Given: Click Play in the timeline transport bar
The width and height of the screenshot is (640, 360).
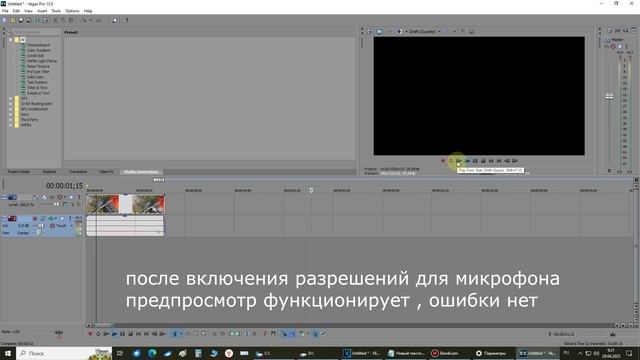Looking at the screenshot, I should [114, 334].
